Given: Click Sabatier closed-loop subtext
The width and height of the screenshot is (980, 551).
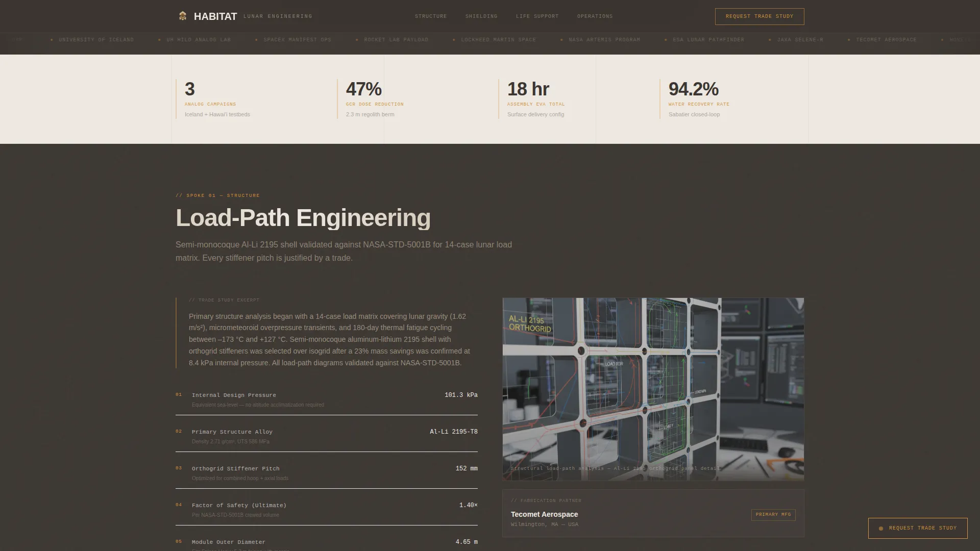Looking at the screenshot, I should (694, 114).
